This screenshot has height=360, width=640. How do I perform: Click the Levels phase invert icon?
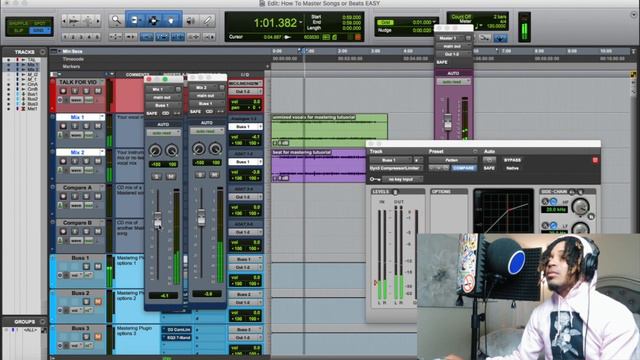395,192
